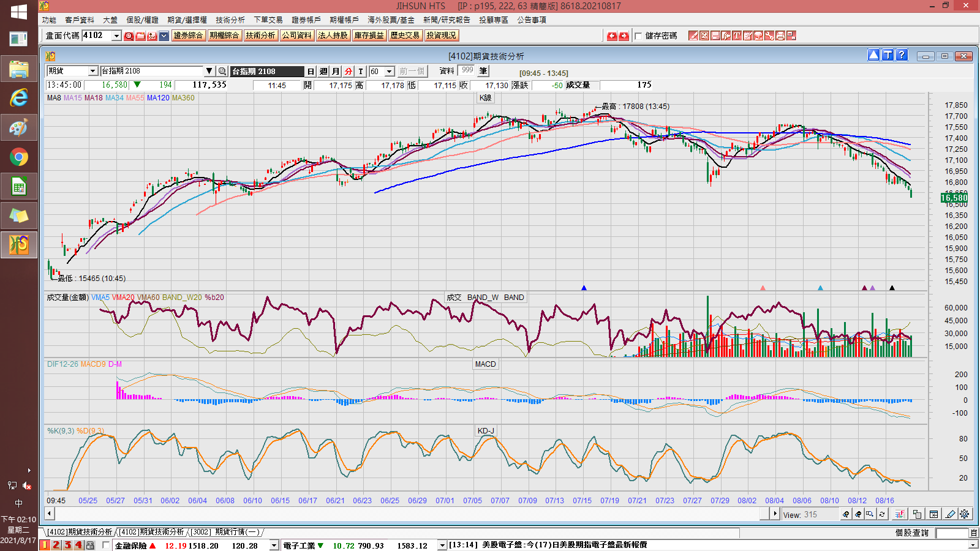Select the T tick period button
The width and height of the screenshot is (980, 551).
pyautogui.click(x=361, y=72)
